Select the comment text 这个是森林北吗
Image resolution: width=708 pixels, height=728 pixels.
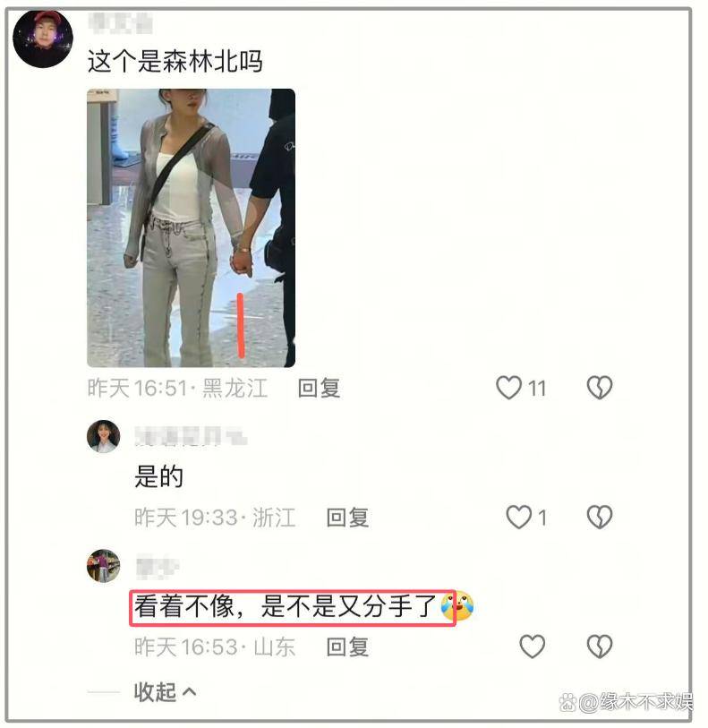tap(175, 61)
